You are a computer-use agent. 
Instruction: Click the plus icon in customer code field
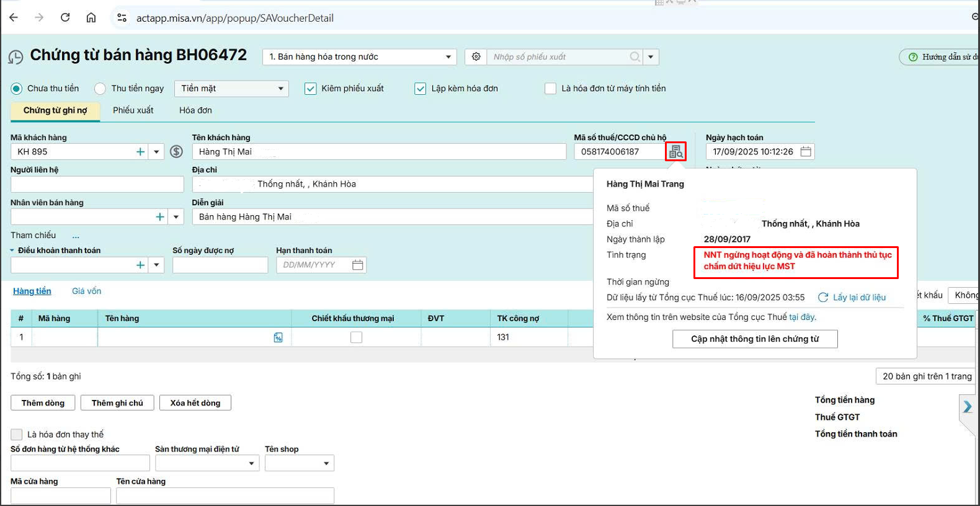click(x=140, y=151)
